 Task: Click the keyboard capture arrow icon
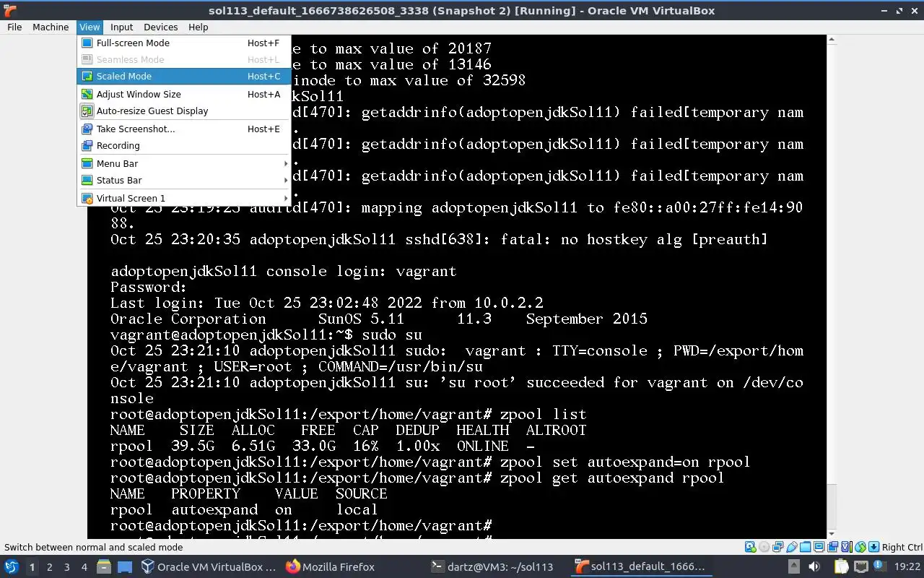[x=874, y=547]
